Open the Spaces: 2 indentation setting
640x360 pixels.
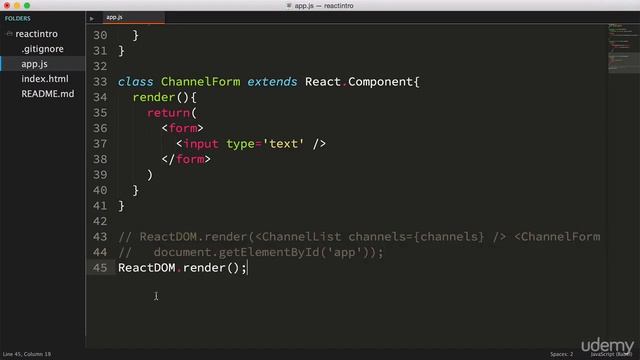(561, 354)
